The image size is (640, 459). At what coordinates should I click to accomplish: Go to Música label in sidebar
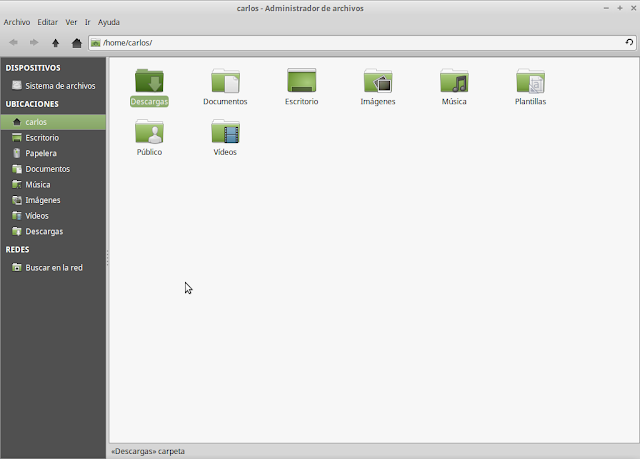(x=38, y=184)
